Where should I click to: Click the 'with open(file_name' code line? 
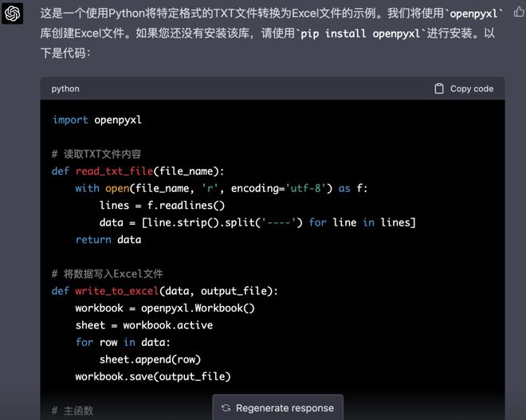point(222,189)
